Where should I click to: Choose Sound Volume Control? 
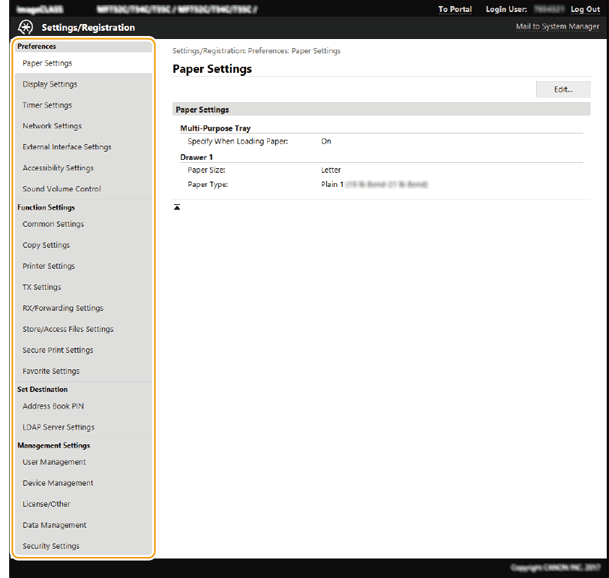(61, 189)
